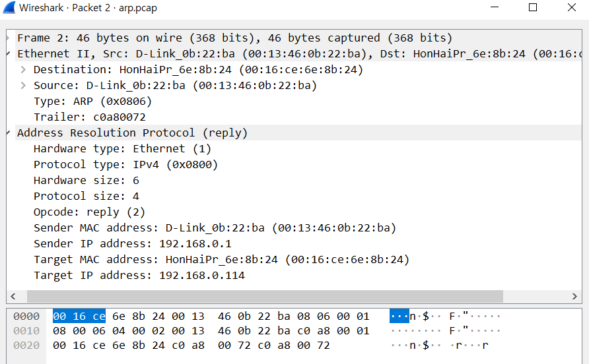Select Hardware type: Ethernet (1) row
589x364 pixels.
pos(122,148)
